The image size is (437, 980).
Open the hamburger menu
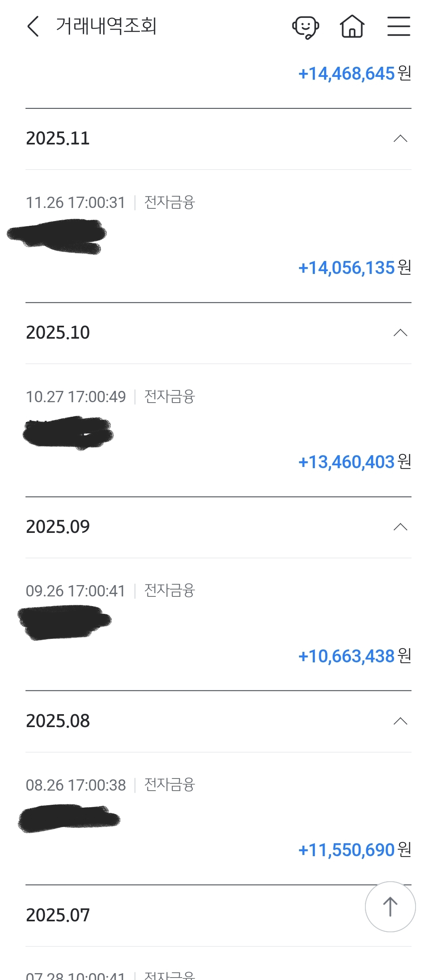[x=399, y=27]
